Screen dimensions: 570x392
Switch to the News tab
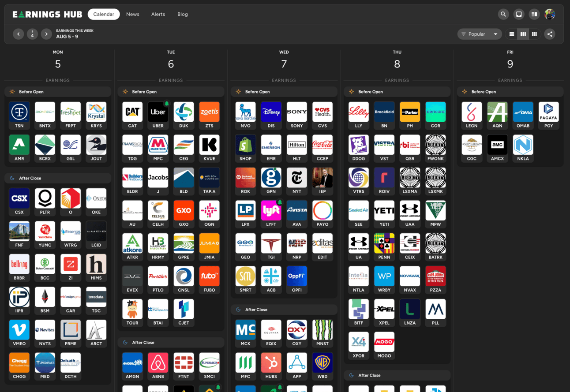coord(133,14)
